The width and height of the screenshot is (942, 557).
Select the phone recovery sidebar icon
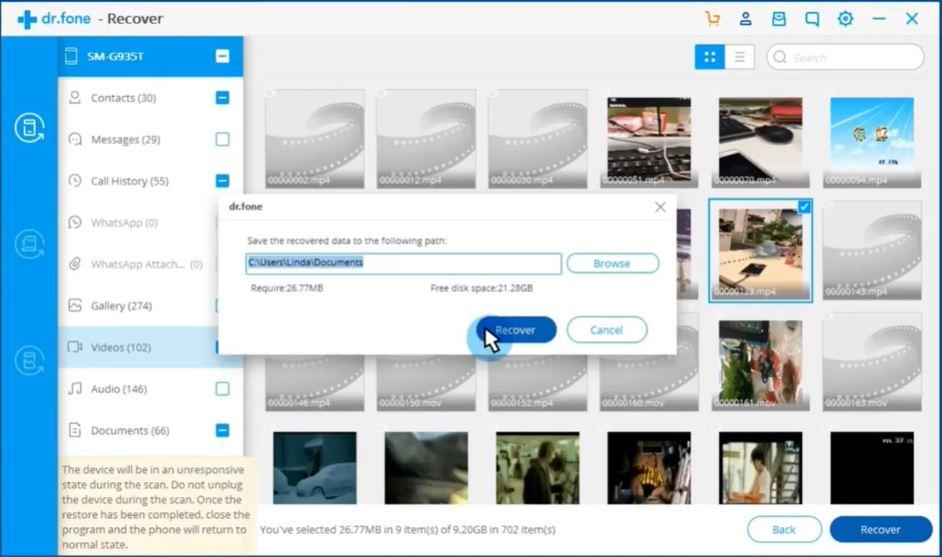[29, 128]
